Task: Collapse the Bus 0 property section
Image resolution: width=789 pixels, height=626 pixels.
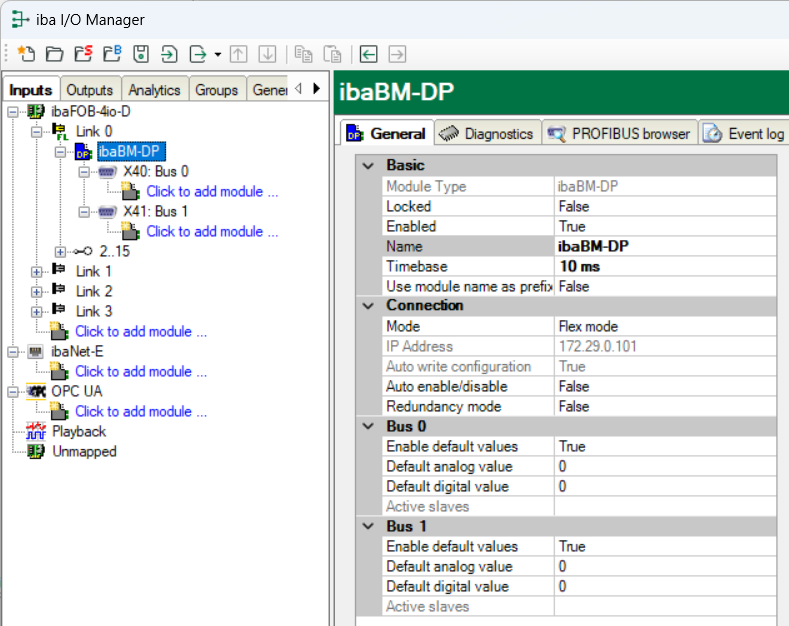Action: pyautogui.click(x=368, y=426)
